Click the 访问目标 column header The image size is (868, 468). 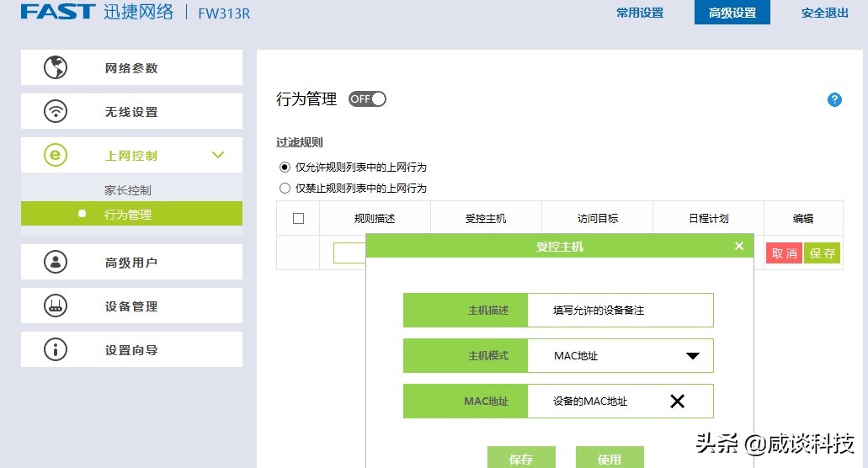pos(597,219)
